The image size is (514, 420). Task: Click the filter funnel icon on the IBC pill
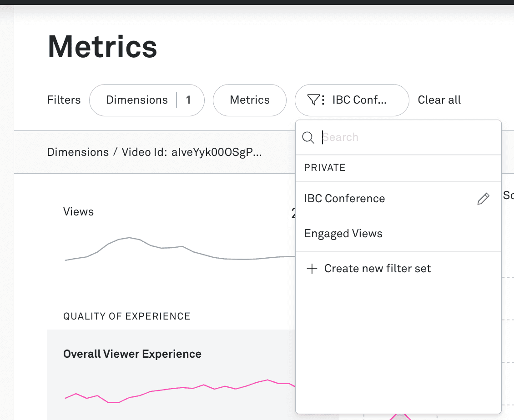point(314,100)
